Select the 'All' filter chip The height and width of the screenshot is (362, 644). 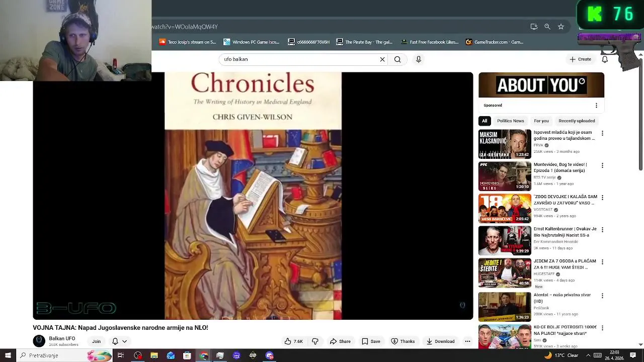[x=485, y=121]
